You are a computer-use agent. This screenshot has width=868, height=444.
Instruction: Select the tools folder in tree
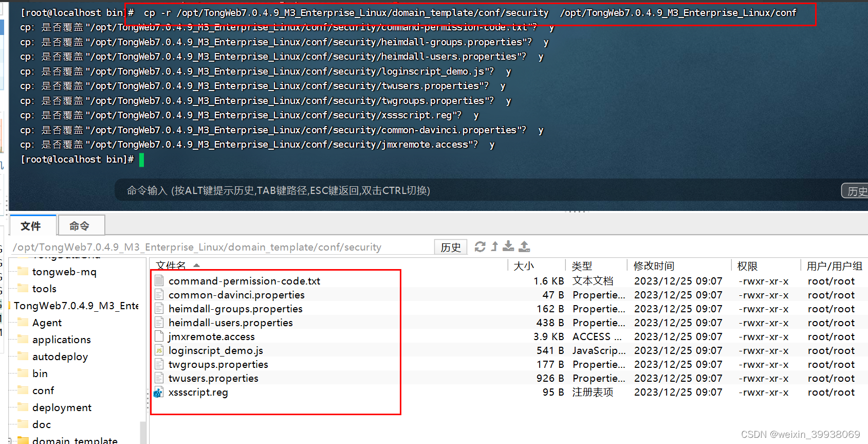44,289
